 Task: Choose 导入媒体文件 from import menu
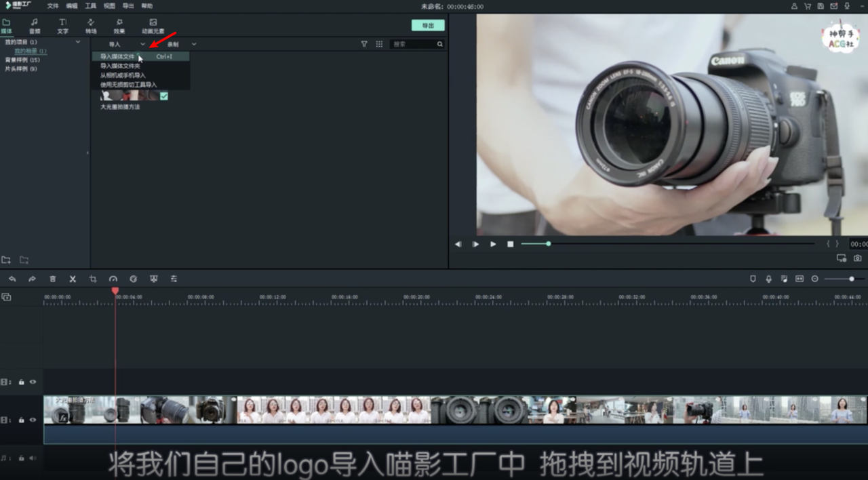point(140,56)
